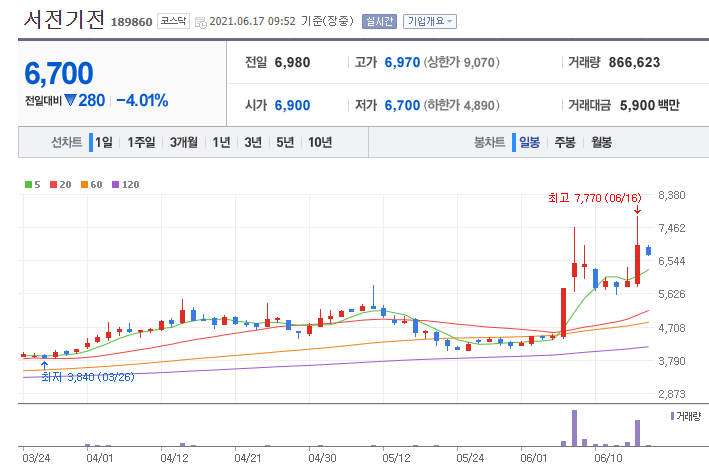Click the down triangle beside 280
The width and height of the screenshot is (709, 470).
pos(70,100)
